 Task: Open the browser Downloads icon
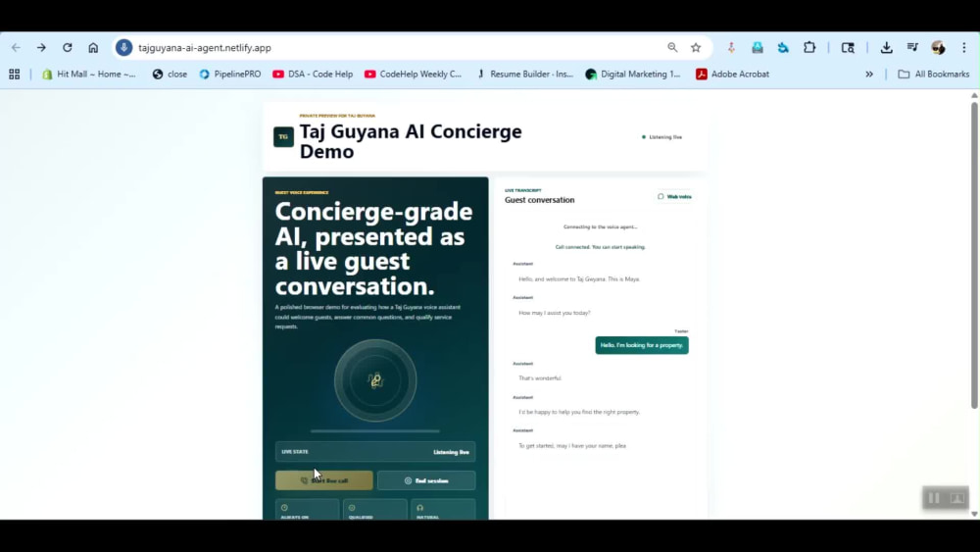[x=886, y=47]
